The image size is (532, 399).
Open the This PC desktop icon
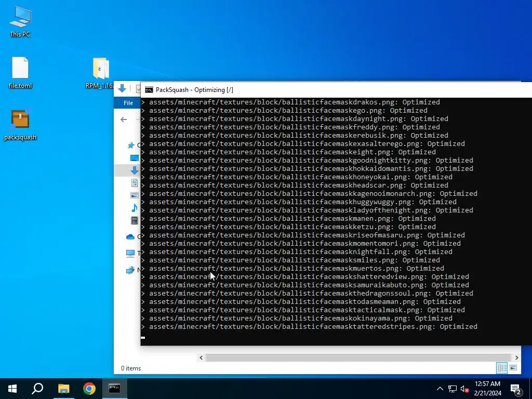pos(20,21)
